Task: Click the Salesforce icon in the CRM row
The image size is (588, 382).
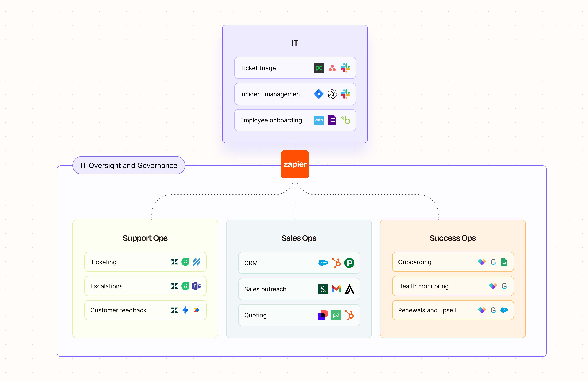Action: (323, 263)
